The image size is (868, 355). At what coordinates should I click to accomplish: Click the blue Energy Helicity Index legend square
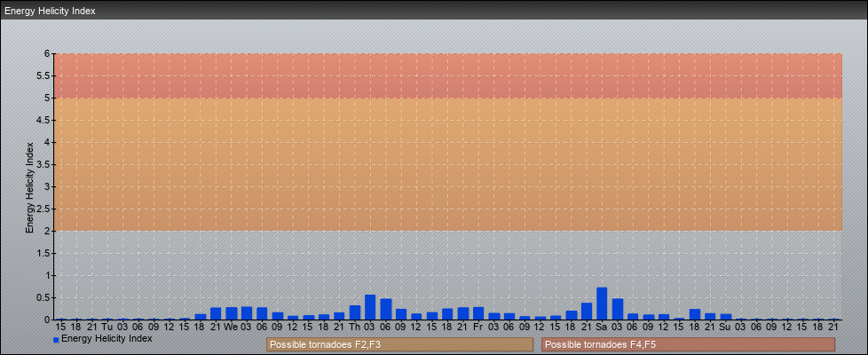56,340
